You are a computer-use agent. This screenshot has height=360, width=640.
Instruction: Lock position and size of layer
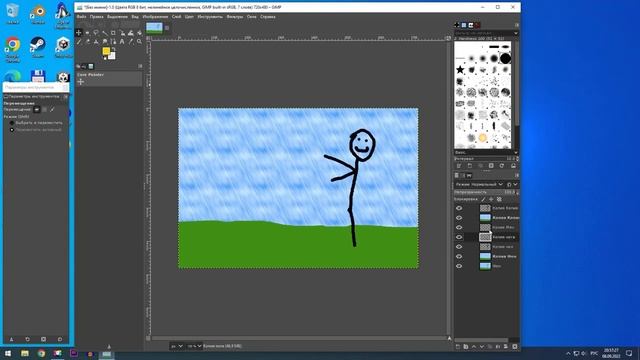coord(491,199)
